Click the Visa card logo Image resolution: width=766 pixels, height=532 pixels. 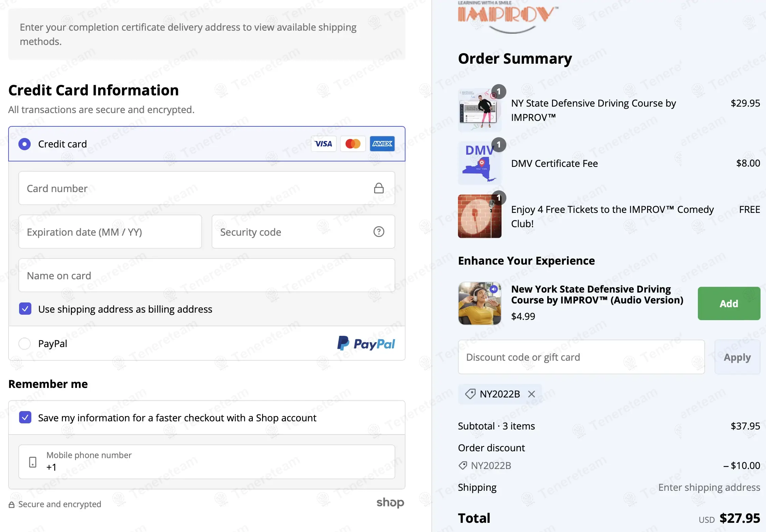(323, 144)
